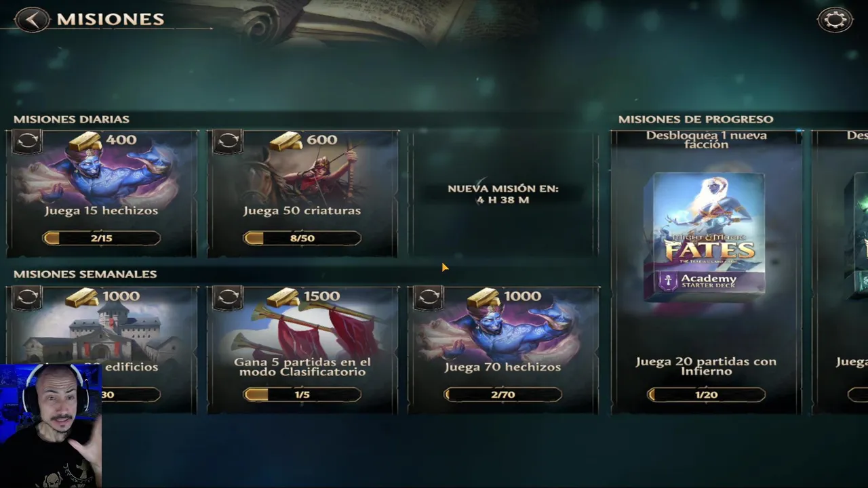Viewport: 868px width, 488px height.
Task: Open the settings gear icon
Action: point(835,20)
